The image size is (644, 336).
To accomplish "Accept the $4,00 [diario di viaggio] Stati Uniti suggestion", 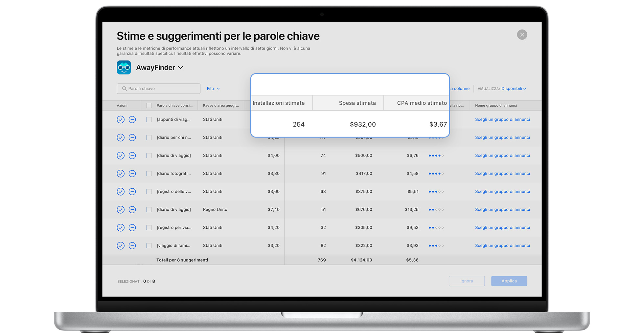I will (121, 156).
